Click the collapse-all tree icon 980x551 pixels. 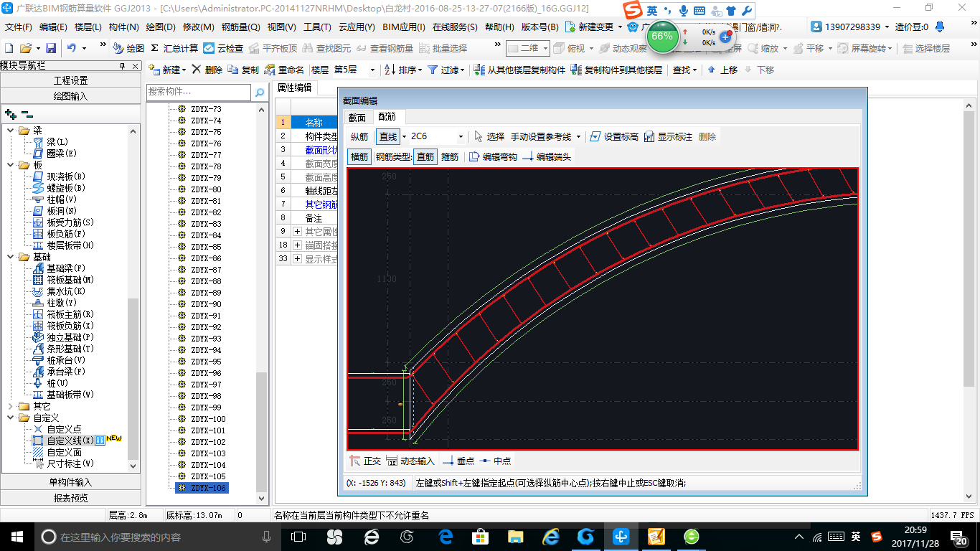point(27,113)
